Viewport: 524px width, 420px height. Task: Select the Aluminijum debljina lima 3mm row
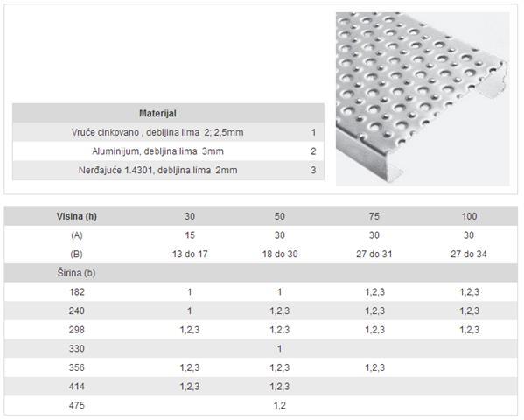point(168,151)
